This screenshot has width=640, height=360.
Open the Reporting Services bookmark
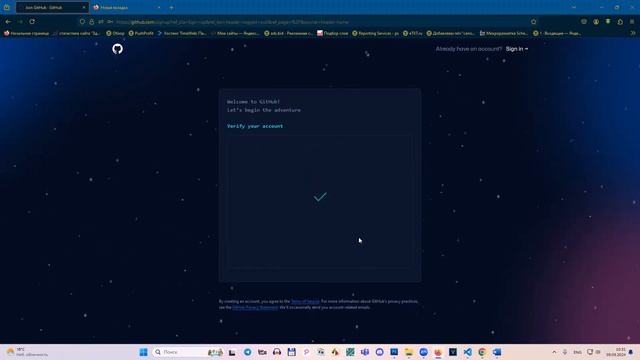tap(376, 33)
